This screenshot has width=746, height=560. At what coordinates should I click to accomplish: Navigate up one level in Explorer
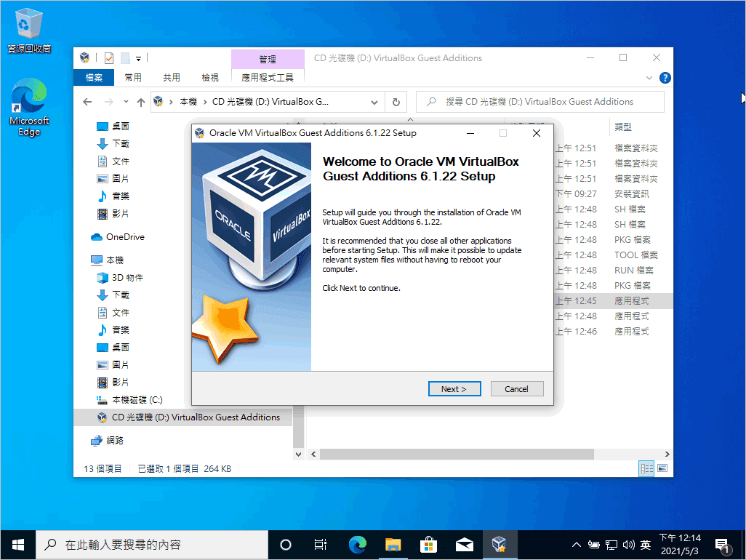pos(141,101)
